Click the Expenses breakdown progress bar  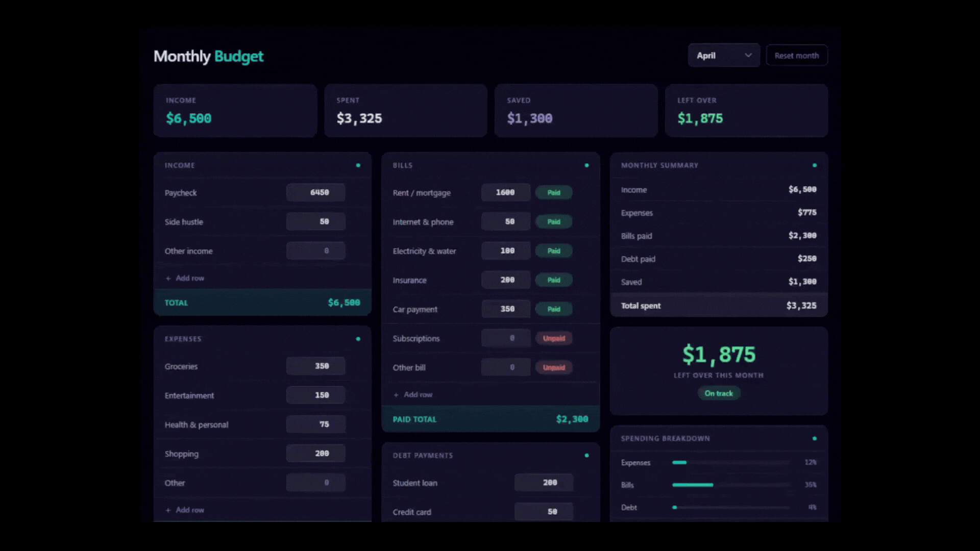tap(731, 462)
